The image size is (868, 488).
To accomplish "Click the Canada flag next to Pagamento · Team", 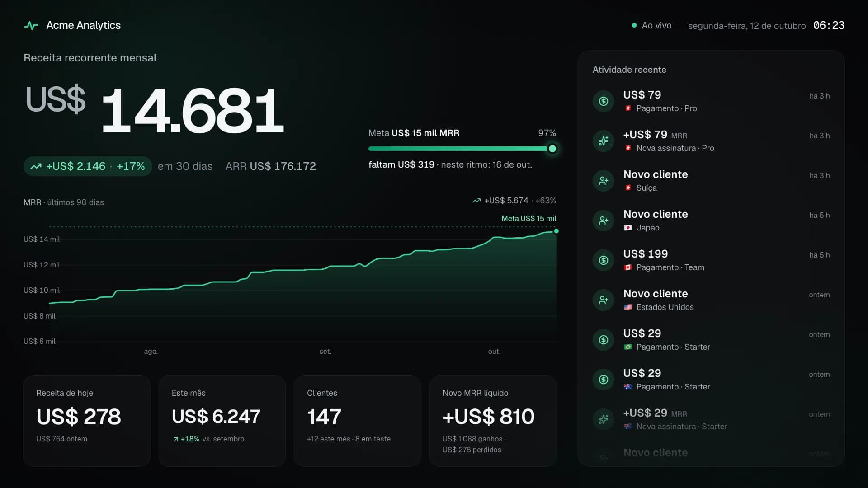I will click(x=628, y=267).
